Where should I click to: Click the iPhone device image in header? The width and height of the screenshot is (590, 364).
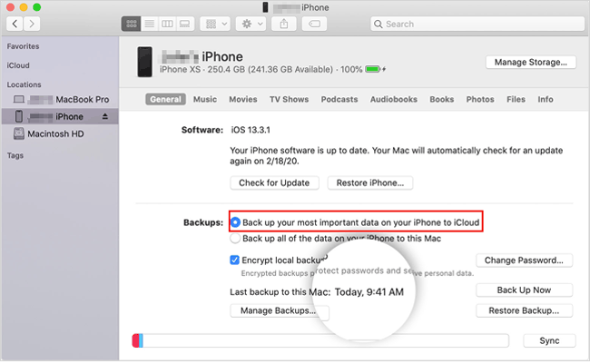[145, 62]
